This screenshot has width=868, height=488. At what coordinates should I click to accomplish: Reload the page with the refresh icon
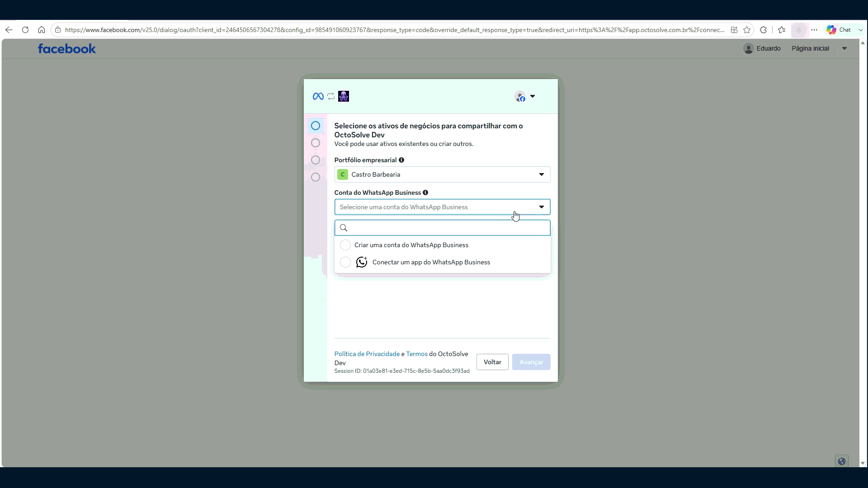25,30
